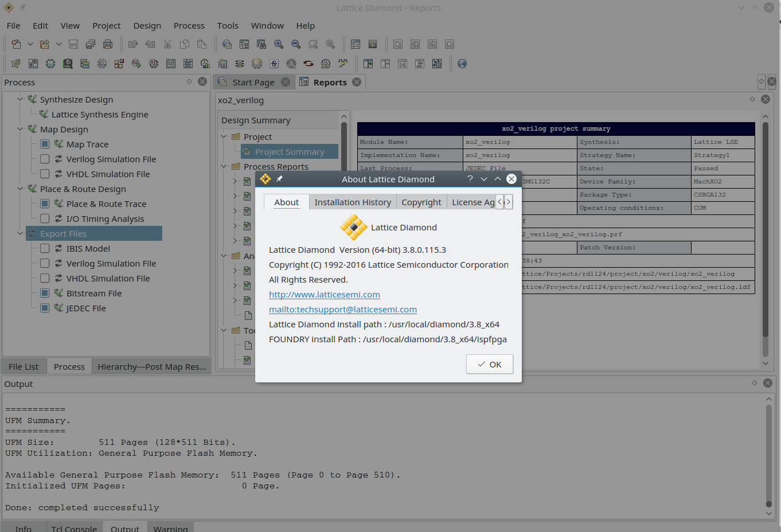Collapse the Place & Route Design node

coord(20,189)
